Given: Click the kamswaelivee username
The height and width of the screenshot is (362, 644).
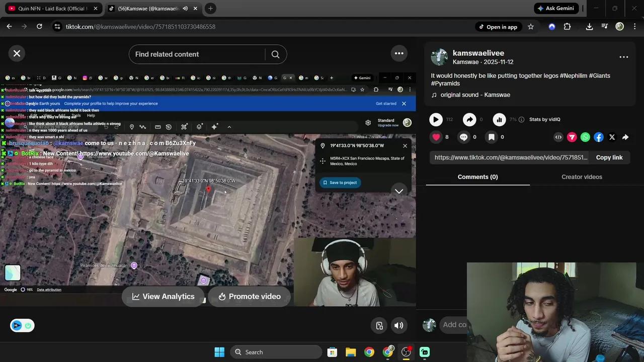Looking at the screenshot, I should tap(478, 53).
